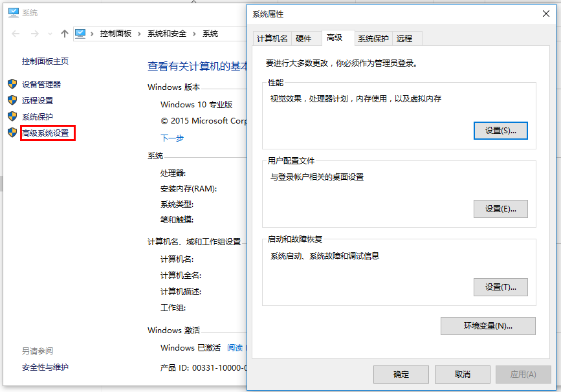Viewport: 561px width, 392px height.
Task: Switch to the 计算机名 tab
Action: (272, 38)
